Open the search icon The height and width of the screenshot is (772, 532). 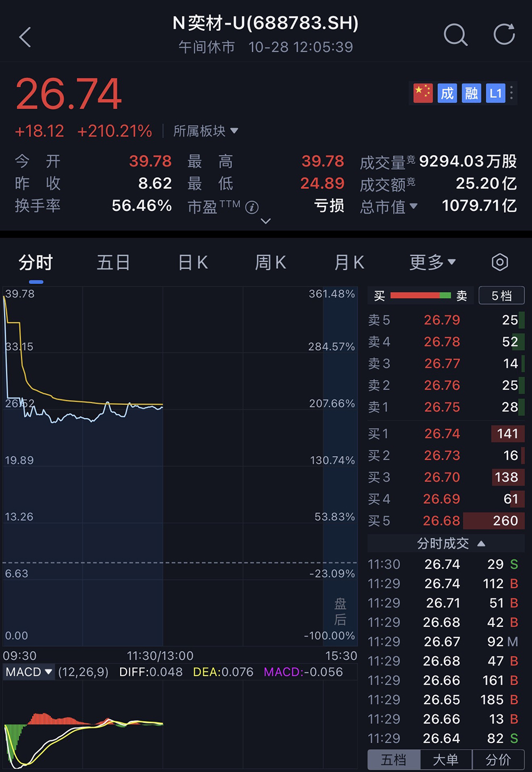pyautogui.click(x=455, y=35)
